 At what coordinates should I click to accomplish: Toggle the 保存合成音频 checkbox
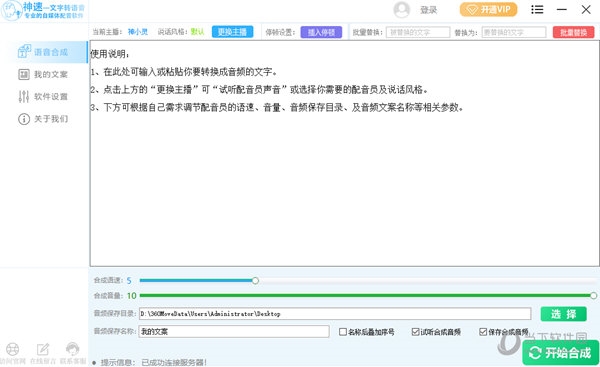[x=483, y=332]
